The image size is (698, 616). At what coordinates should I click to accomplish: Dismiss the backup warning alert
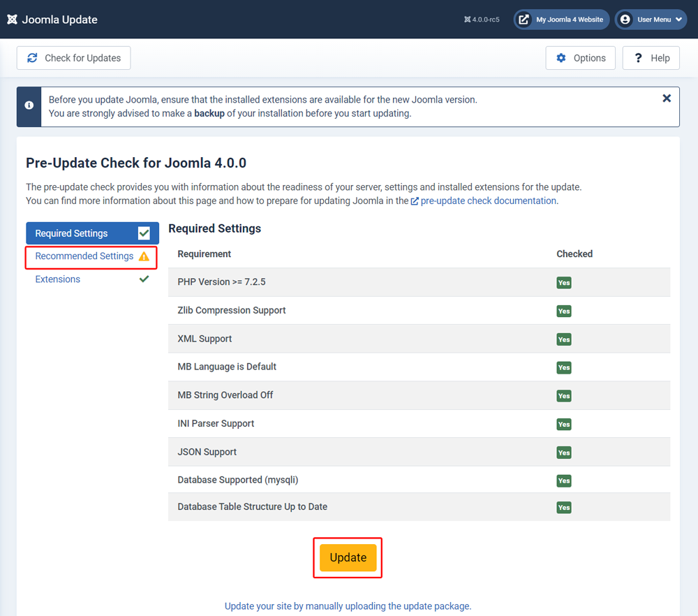pyautogui.click(x=667, y=98)
